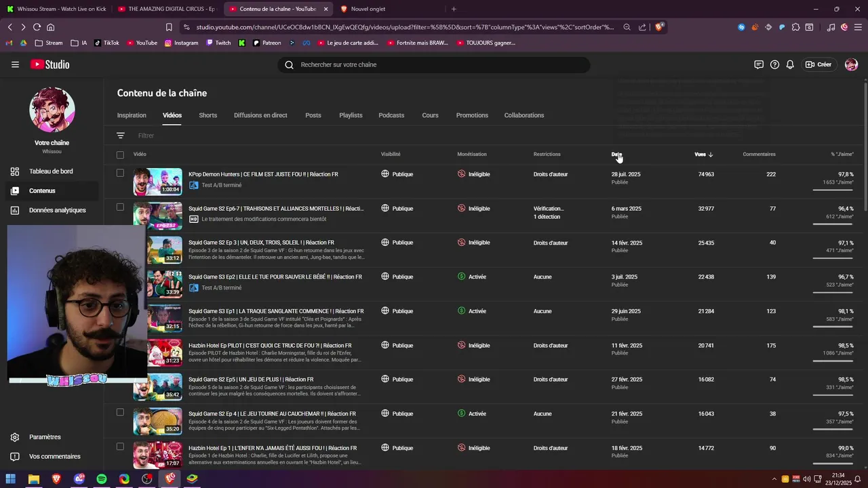This screenshot has height=488, width=868.
Task: Open Vos commentaires in sidebar
Action: [x=50, y=456]
